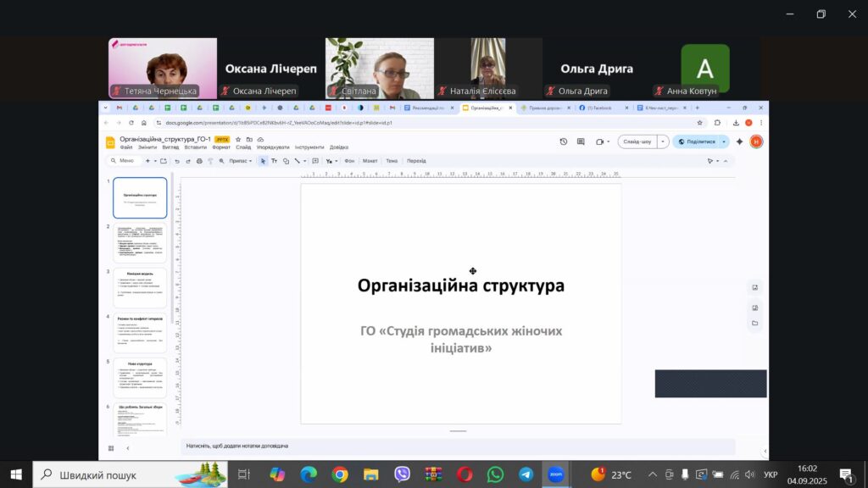Click the Gemini sparkle icon
Image resolution: width=868 pixels, height=488 pixels.
coord(739,141)
